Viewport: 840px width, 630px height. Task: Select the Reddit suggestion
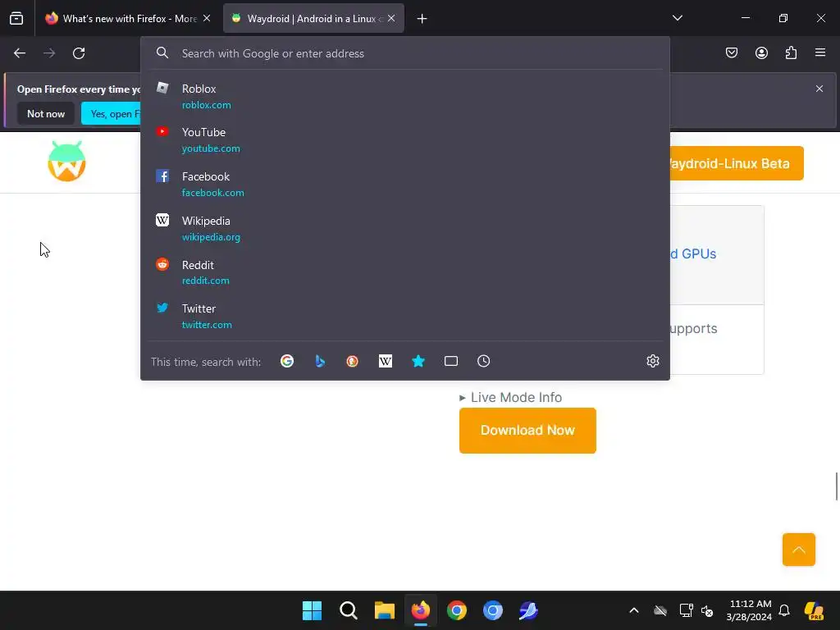tap(405, 272)
